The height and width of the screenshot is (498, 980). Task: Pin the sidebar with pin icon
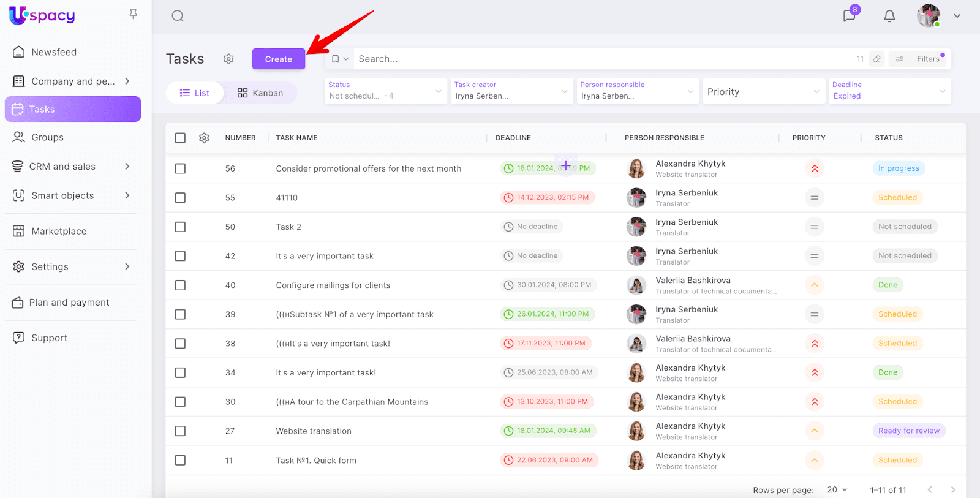133,13
